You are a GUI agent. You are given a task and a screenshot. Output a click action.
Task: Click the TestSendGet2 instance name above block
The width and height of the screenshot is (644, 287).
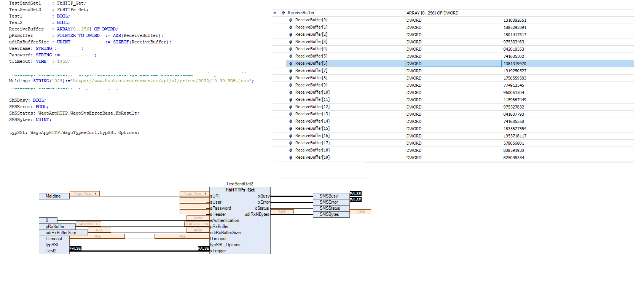(239, 184)
